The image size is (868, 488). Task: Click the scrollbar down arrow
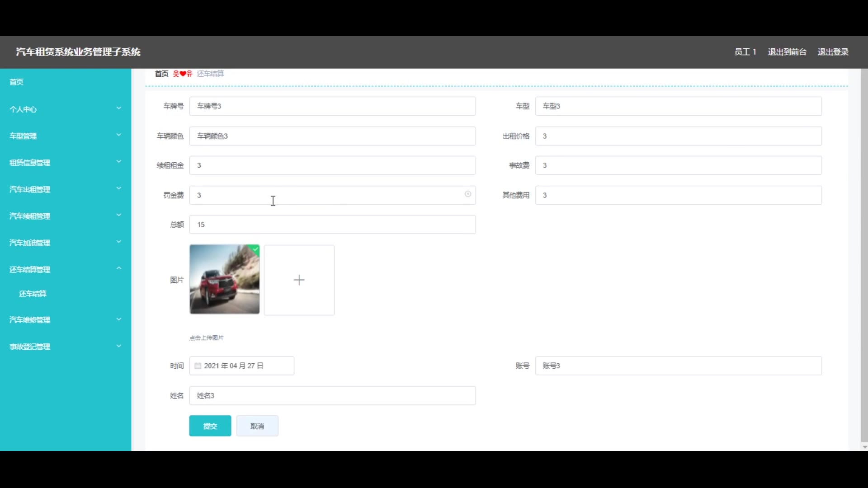pyautogui.click(x=864, y=447)
